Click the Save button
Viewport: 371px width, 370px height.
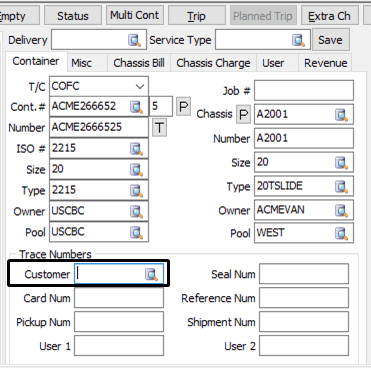coord(330,40)
